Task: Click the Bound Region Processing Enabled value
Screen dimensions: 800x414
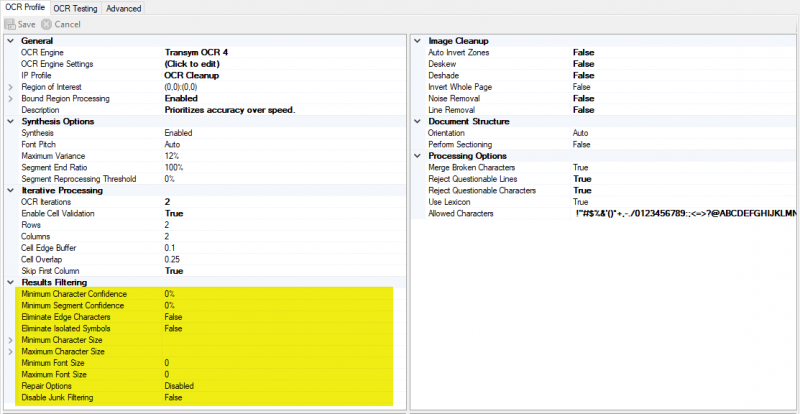Action: pyautogui.click(x=181, y=99)
